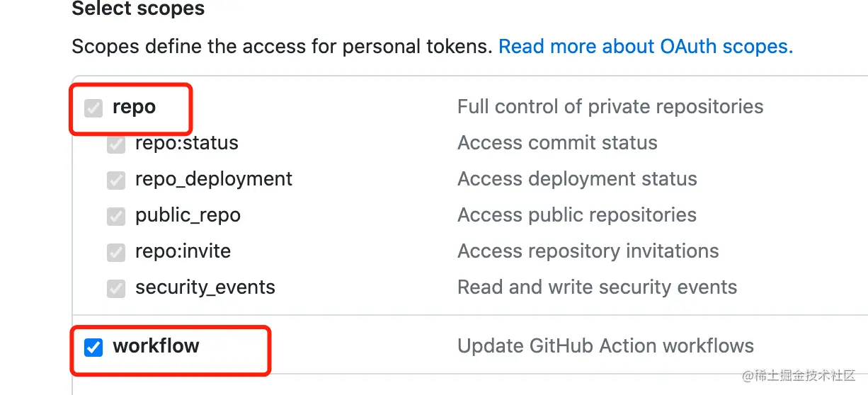Toggle the repo scope checkbox
The width and height of the screenshot is (868, 395).
click(93, 108)
